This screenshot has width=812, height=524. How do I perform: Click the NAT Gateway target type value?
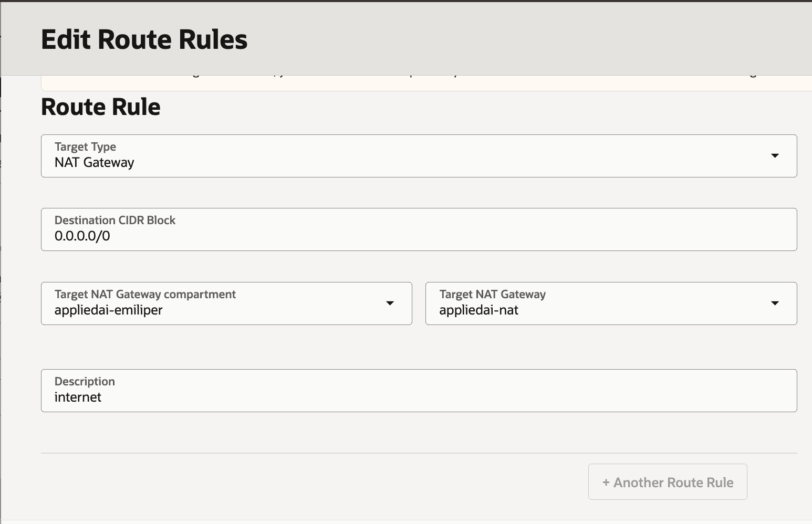point(94,163)
